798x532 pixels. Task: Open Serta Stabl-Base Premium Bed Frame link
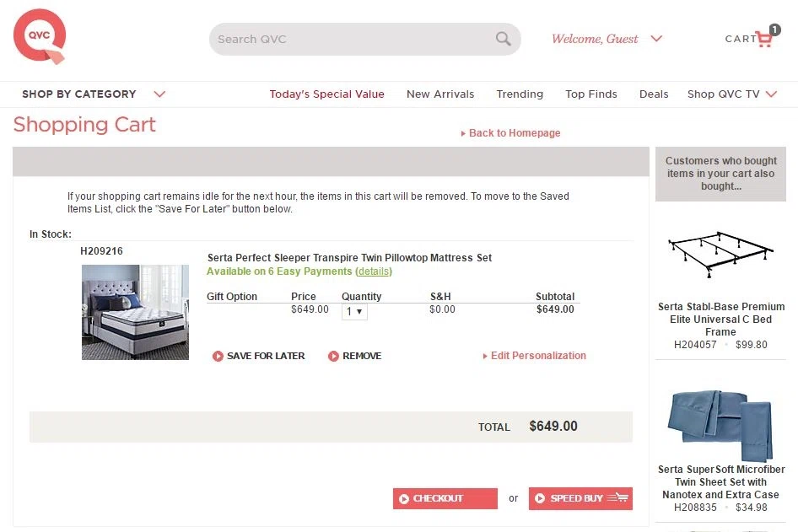click(721, 320)
